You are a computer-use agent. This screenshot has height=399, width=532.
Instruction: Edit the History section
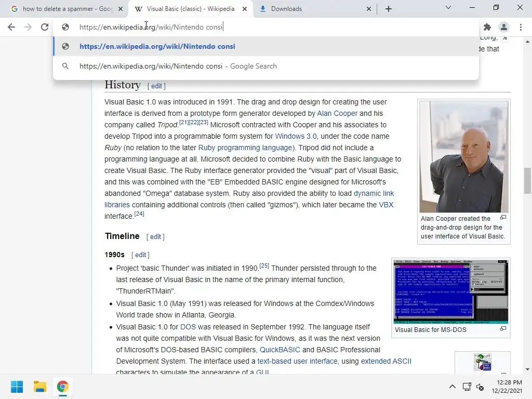(156, 86)
